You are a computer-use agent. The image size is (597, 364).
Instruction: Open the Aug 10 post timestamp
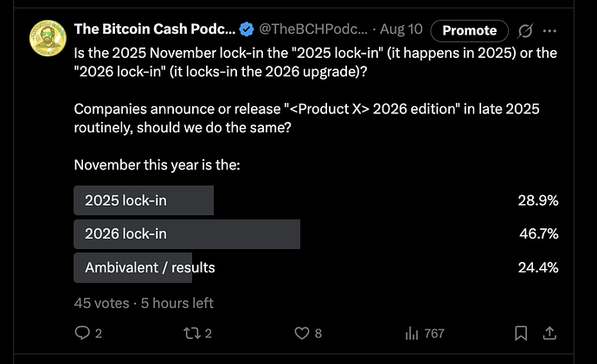pos(401,29)
